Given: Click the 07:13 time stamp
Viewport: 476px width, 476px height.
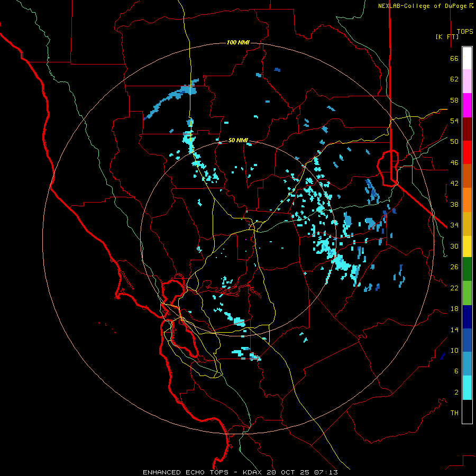Looking at the screenshot, I should click(x=326, y=472).
